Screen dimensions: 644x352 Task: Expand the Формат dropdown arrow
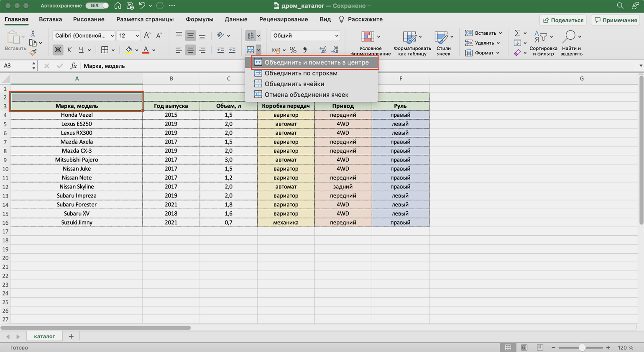click(x=498, y=53)
